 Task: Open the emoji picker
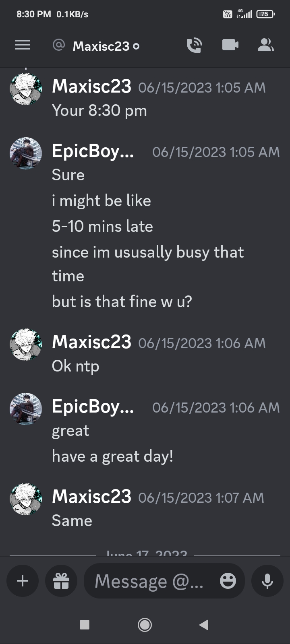point(228,581)
